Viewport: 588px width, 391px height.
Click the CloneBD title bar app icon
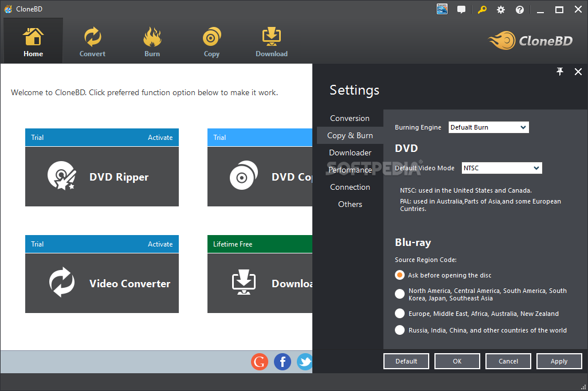point(8,9)
